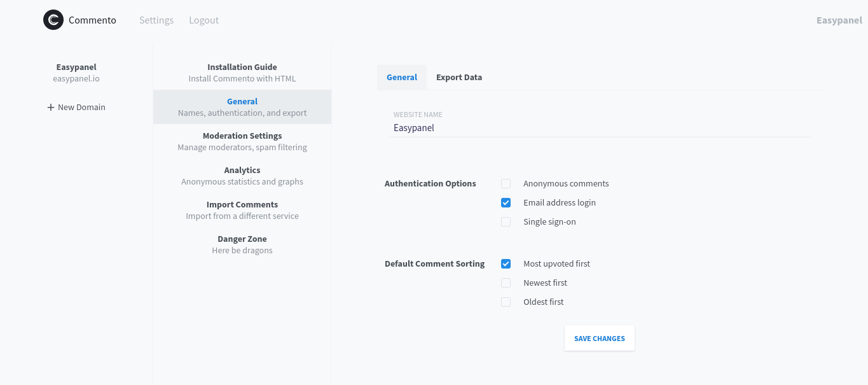This screenshot has height=385, width=868.
Task: Select the Easypanel domain in sidebar
Action: tap(76, 73)
